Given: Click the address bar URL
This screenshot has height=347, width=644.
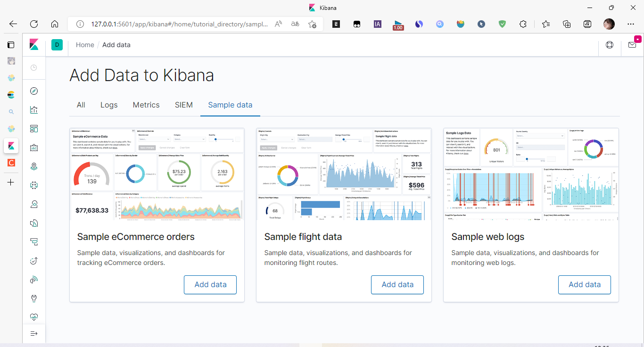Looking at the screenshot, I should coord(180,24).
